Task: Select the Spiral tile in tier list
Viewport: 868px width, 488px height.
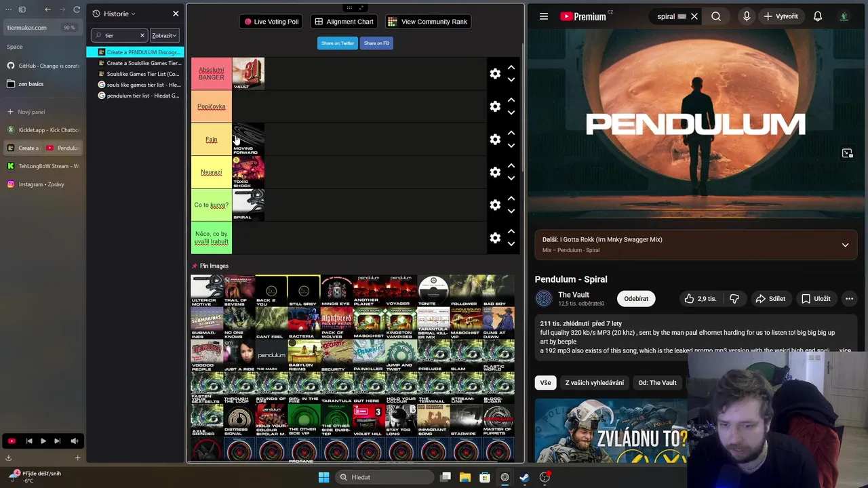Action: (248, 205)
